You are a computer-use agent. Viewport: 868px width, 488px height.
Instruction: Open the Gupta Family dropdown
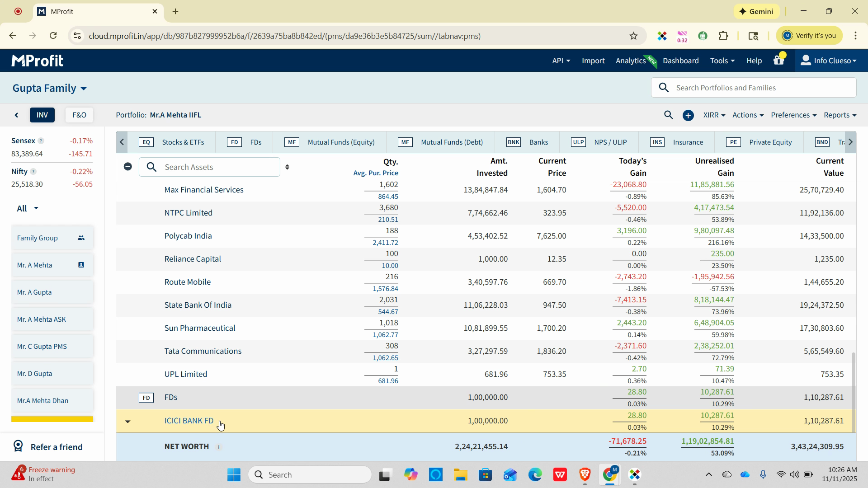point(50,88)
